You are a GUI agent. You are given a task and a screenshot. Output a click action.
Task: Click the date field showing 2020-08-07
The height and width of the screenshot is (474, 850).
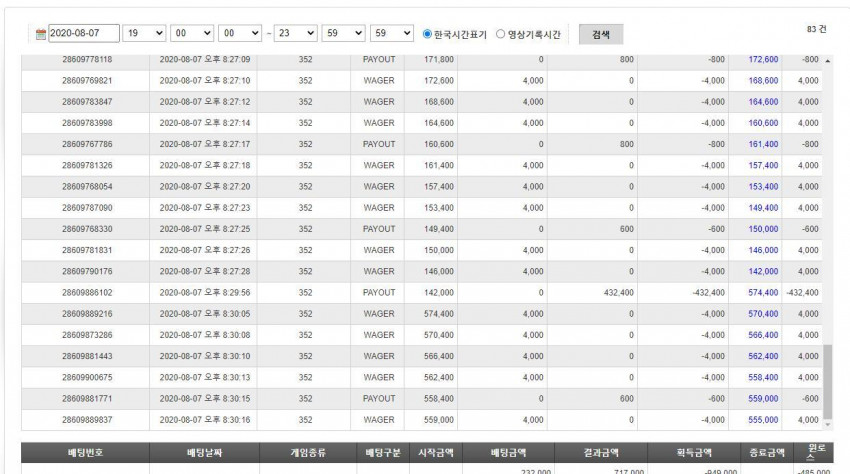pos(84,33)
